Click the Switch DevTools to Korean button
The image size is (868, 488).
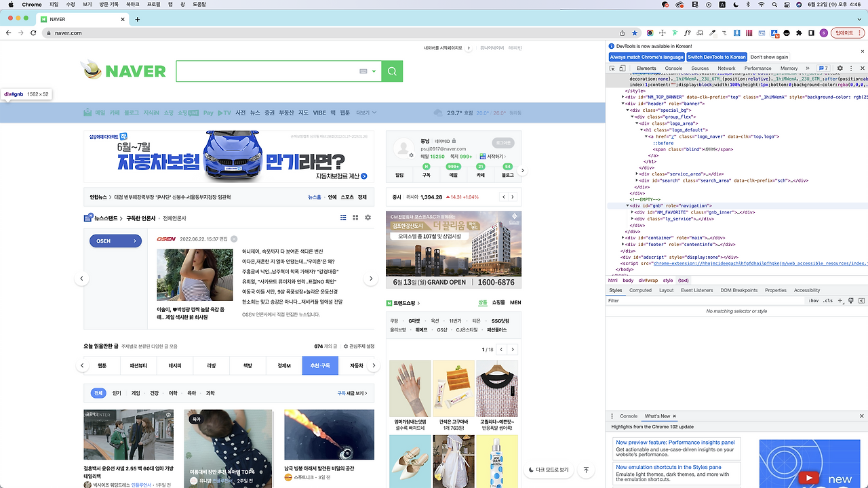716,57
